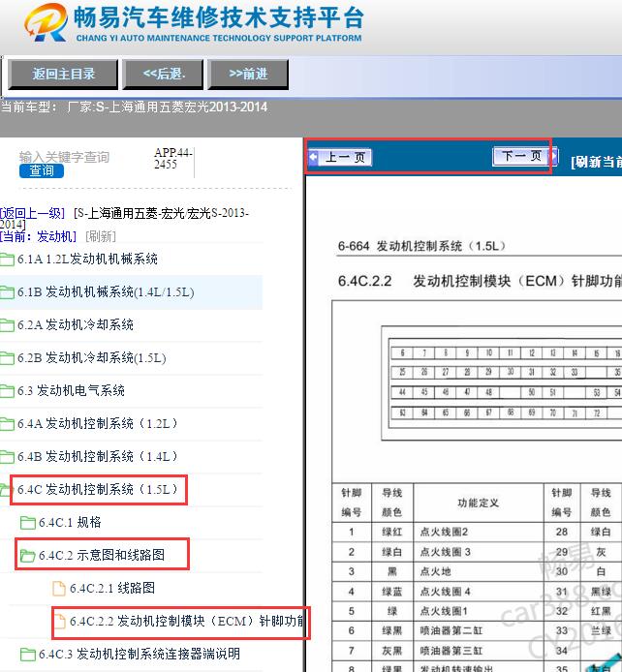Click wire color cell 绿蓝 in row 4
Image resolution: width=622 pixels, height=672 pixels.
(392, 592)
